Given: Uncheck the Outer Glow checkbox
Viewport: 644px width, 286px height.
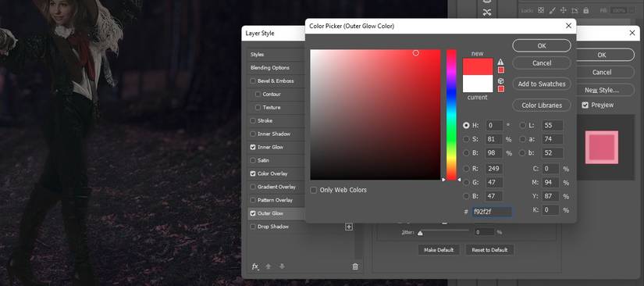Looking at the screenshot, I should [x=253, y=213].
